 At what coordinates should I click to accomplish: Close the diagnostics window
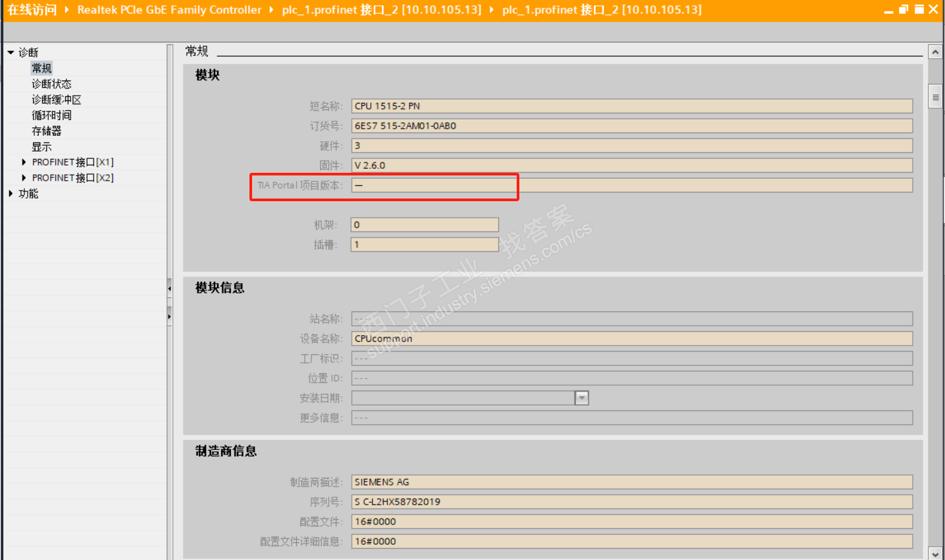click(933, 9)
